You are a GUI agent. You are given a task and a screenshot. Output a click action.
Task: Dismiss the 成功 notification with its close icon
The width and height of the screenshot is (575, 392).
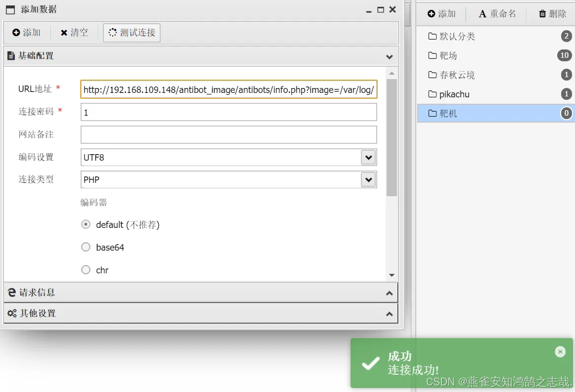560,352
